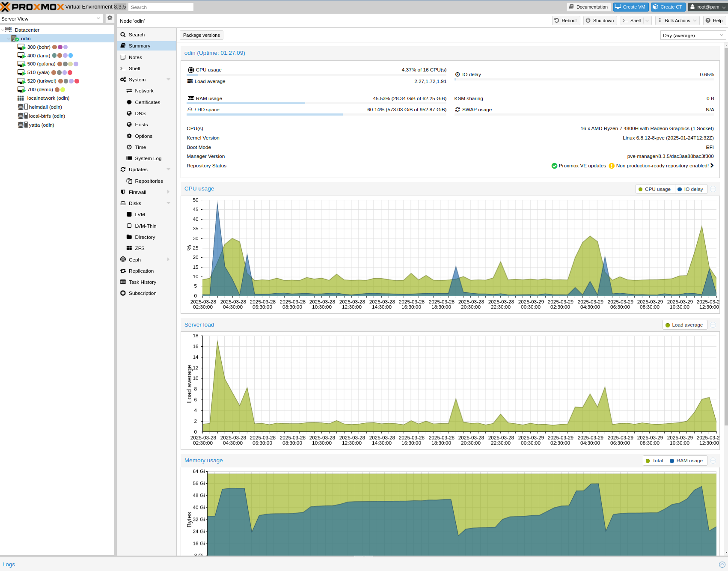Toggle RAM usage series in Memory legend

point(687,461)
